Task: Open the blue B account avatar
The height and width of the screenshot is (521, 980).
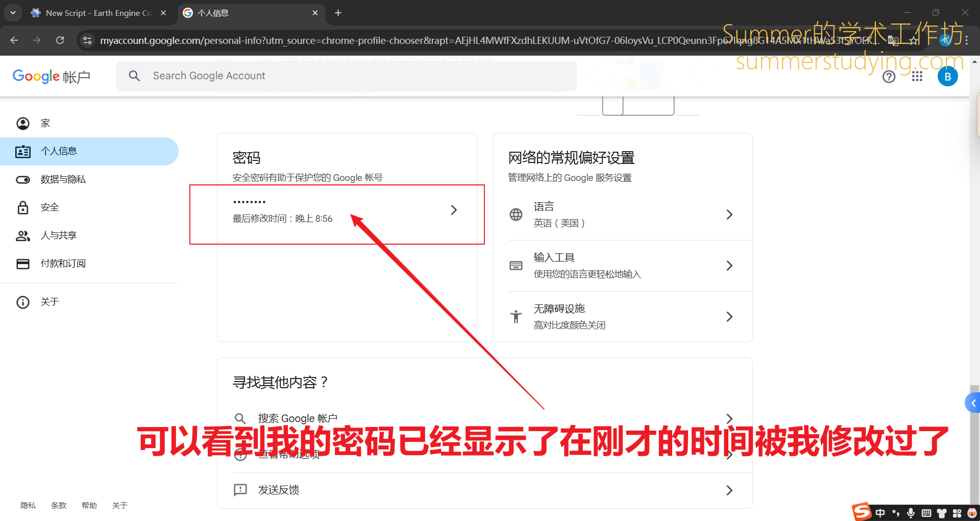Action: [948, 77]
